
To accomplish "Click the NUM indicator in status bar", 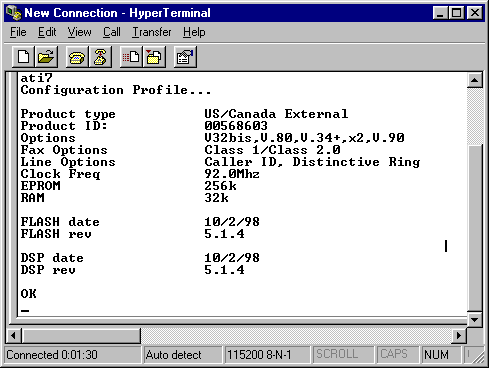I will click(441, 355).
